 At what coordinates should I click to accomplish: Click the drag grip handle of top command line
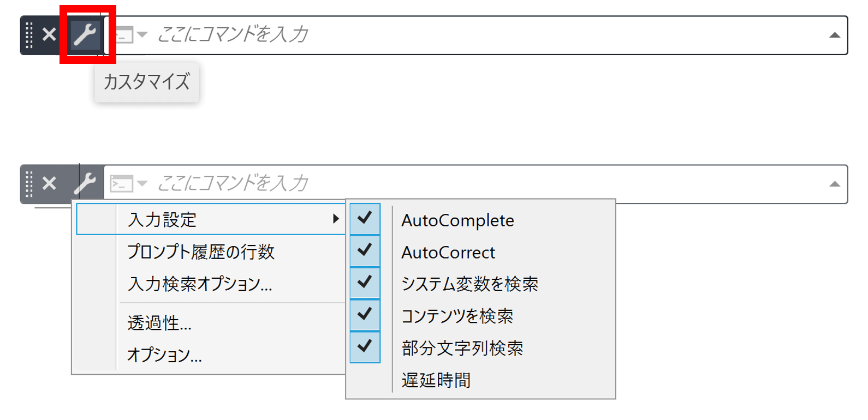(x=29, y=35)
